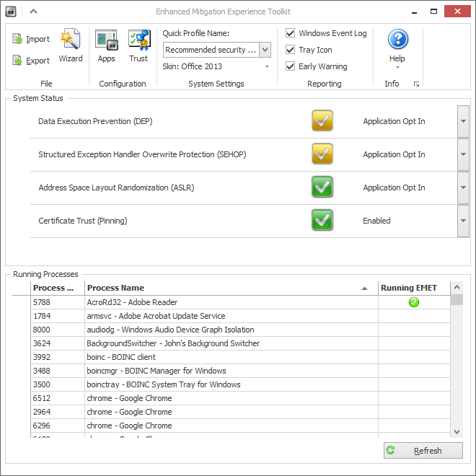Expand the DEP setting dropdown

(463, 121)
